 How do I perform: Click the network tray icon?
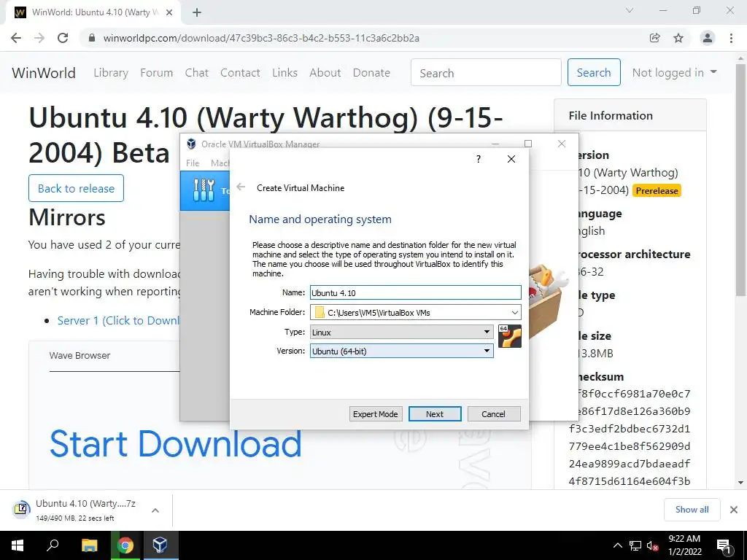(635, 545)
